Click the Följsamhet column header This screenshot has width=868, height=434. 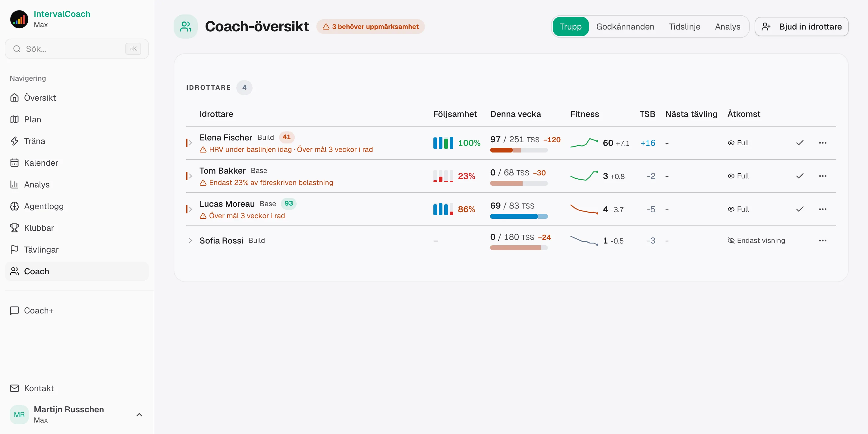pos(455,114)
